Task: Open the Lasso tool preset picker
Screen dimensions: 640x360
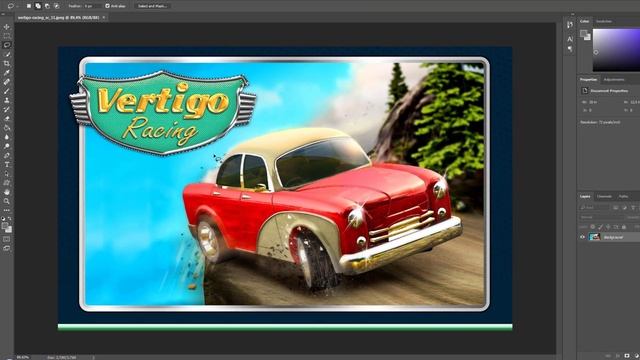Action: (x=12, y=6)
